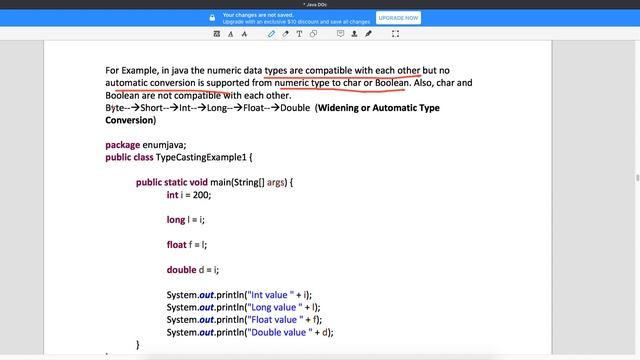Click the lock icon in blue banner

(x=212, y=18)
